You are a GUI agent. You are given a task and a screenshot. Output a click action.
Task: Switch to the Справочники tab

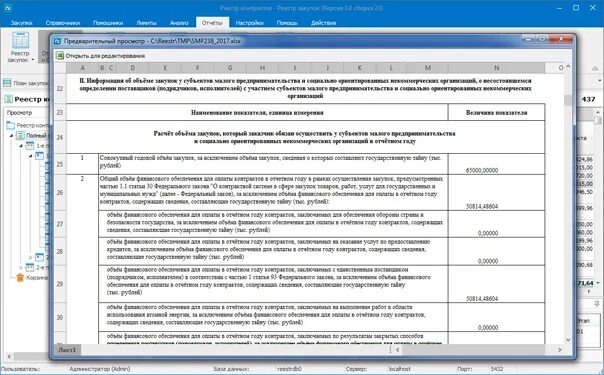click(x=62, y=23)
